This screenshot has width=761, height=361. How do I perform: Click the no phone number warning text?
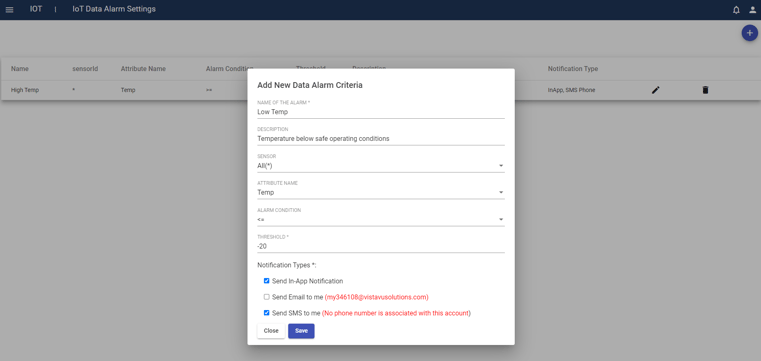pyautogui.click(x=397, y=313)
